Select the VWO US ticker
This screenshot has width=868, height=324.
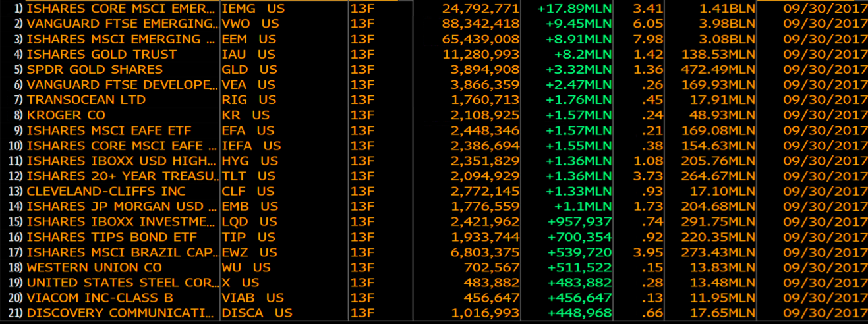(250, 24)
